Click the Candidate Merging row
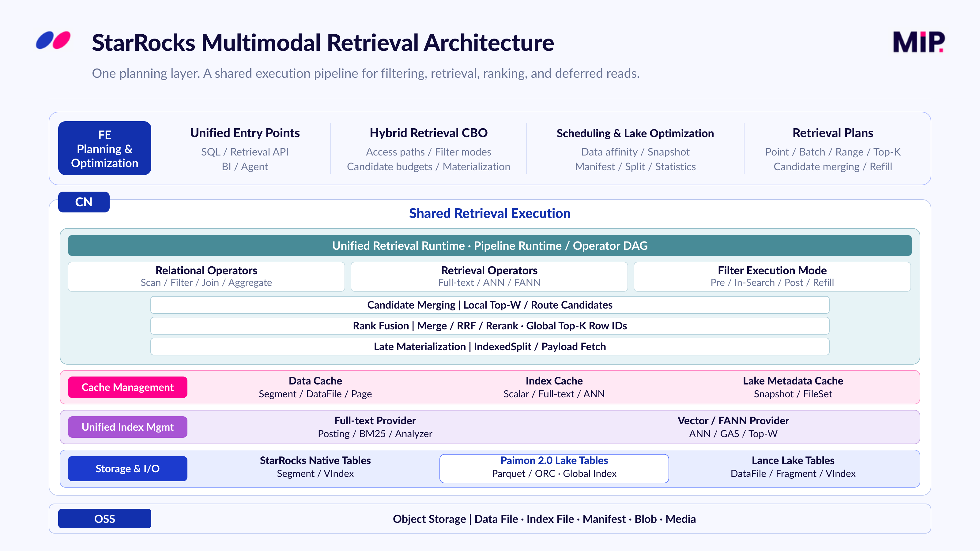Viewport: 980px width, 551px height. coord(490,305)
